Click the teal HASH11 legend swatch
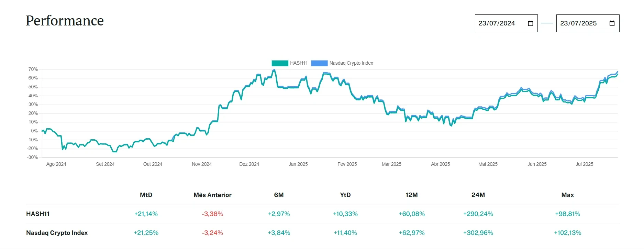 click(280, 63)
